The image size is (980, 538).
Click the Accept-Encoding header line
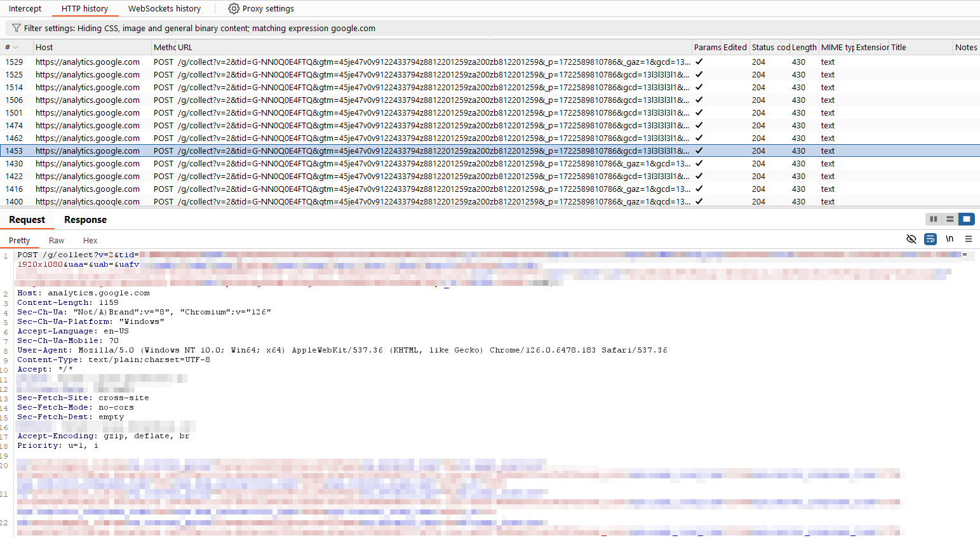point(104,436)
